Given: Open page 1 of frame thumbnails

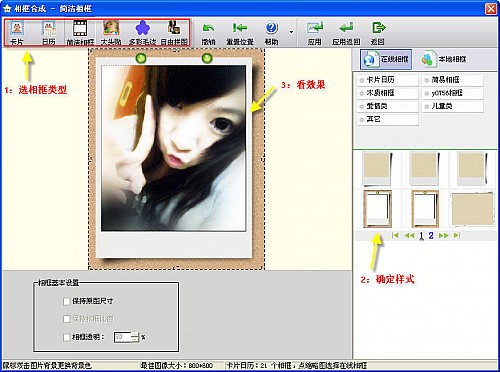Looking at the screenshot, I should (421, 236).
